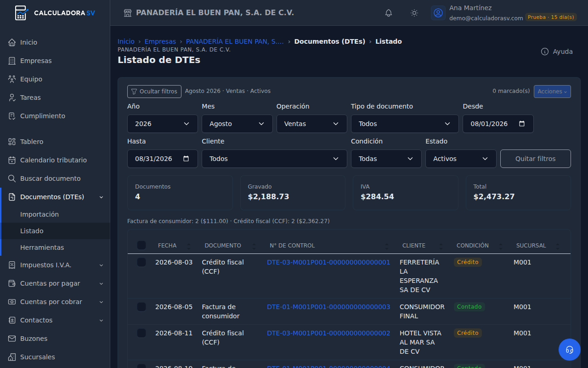Check the row checkbox for 2026-08-11
Screen dimensions: 588x368
[141, 333]
